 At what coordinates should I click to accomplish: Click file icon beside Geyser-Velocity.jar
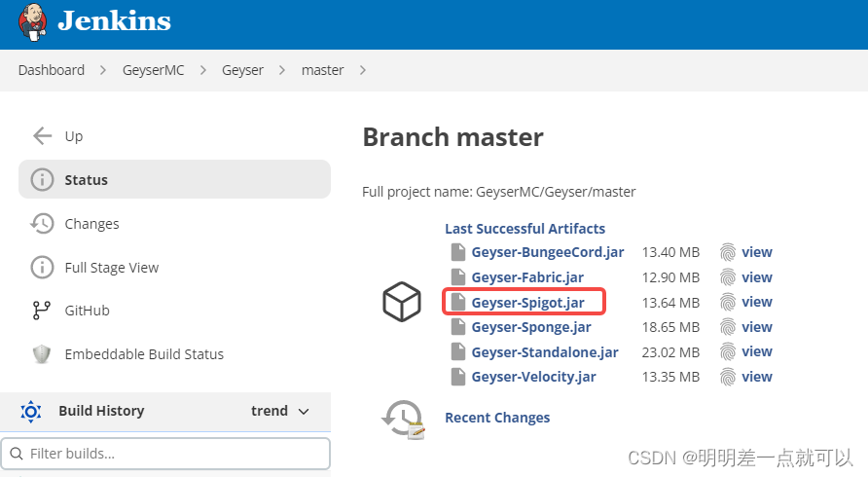coord(457,377)
